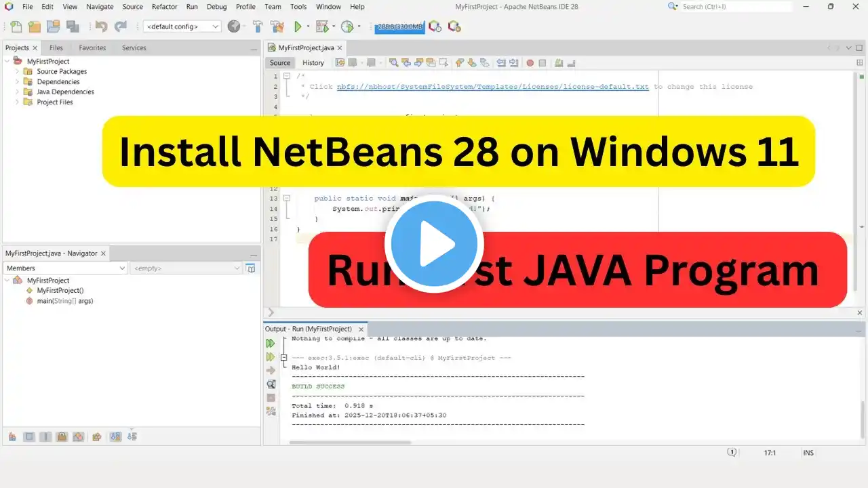The image size is (868, 488).
Task: Open the File menu
Action: coord(28,7)
